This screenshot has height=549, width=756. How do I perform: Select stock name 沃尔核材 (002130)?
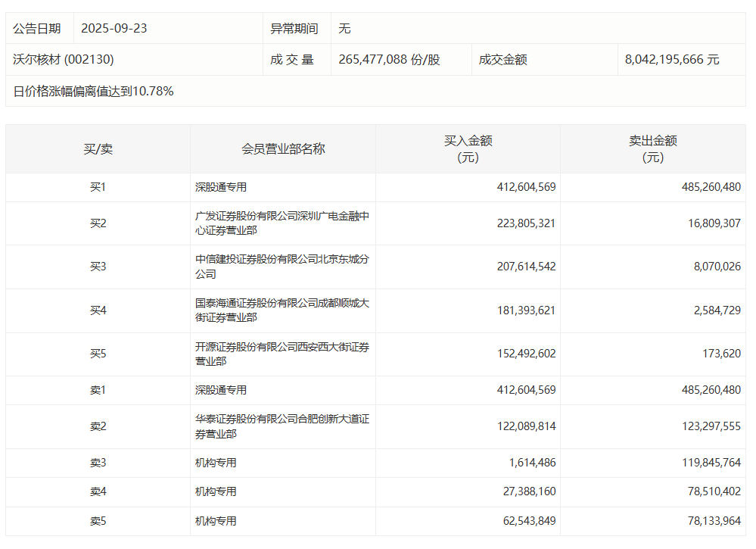64,59
